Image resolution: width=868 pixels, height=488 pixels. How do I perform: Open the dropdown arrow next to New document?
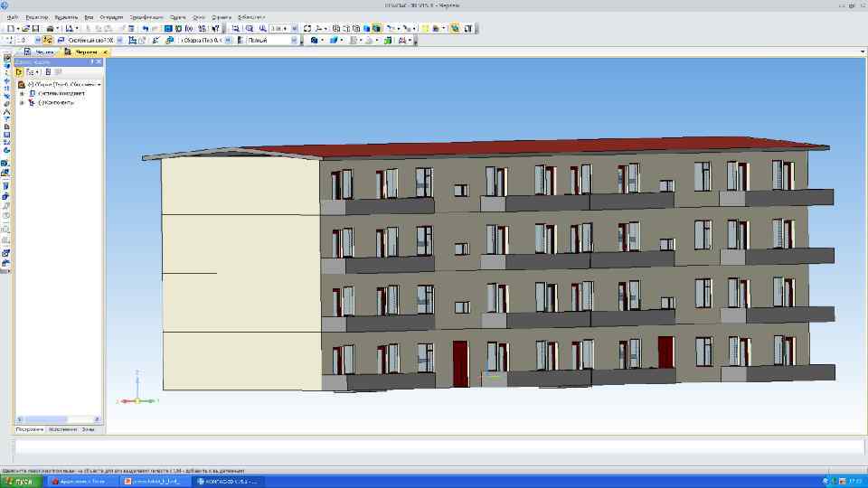click(x=18, y=28)
